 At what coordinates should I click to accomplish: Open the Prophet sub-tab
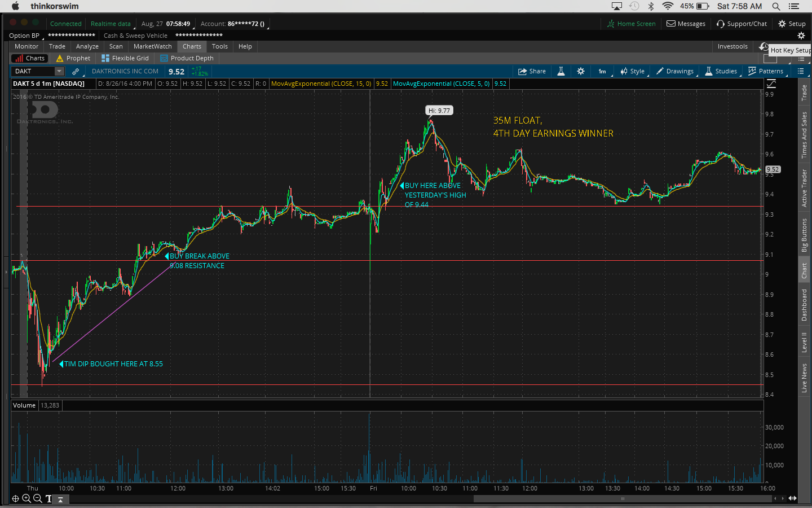[73, 58]
